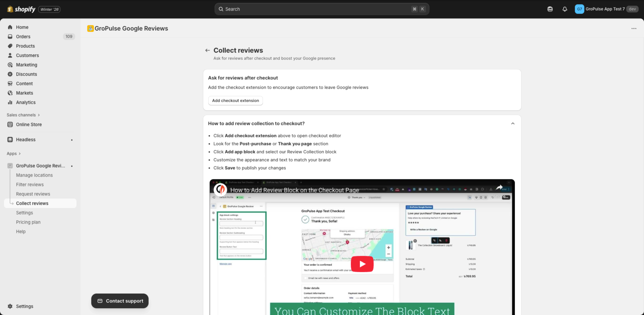The image size is (644, 315).
Task: Select the Products sidebar icon
Action: pyautogui.click(x=10, y=46)
